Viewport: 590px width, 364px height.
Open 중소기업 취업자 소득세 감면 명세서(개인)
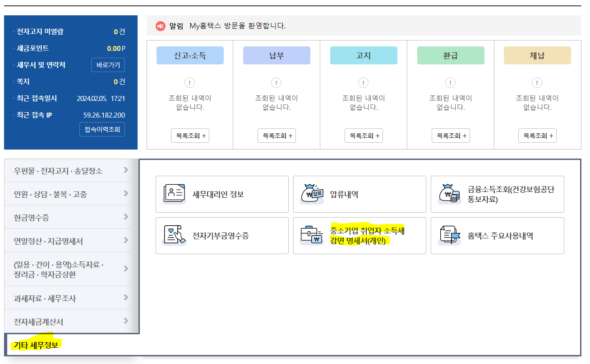(x=360, y=236)
